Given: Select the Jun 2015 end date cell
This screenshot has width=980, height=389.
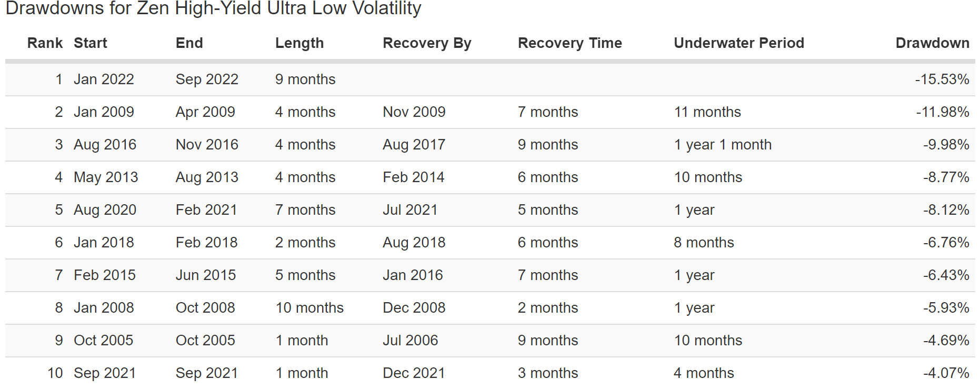Looking at the screenshot, I should click(x=205, y=275).
